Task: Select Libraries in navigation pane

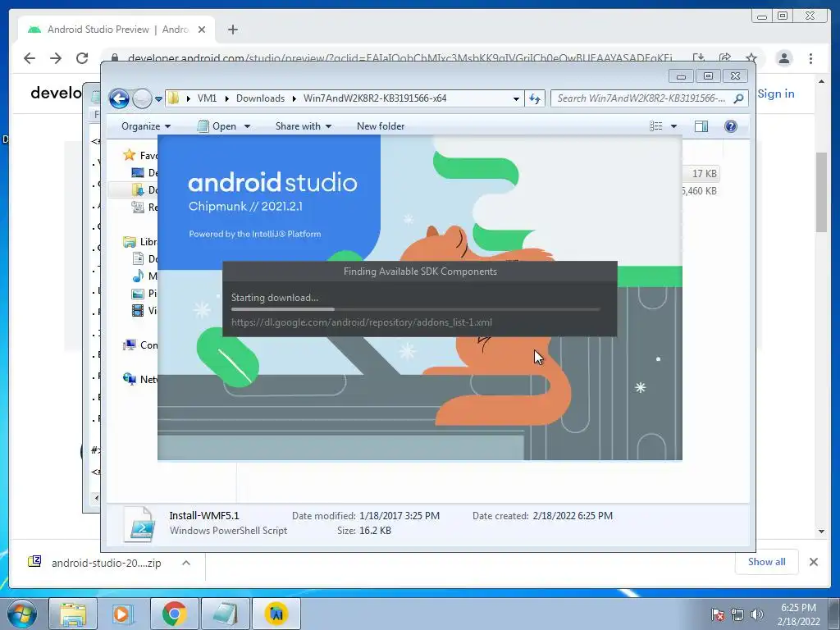Action: 140,242
